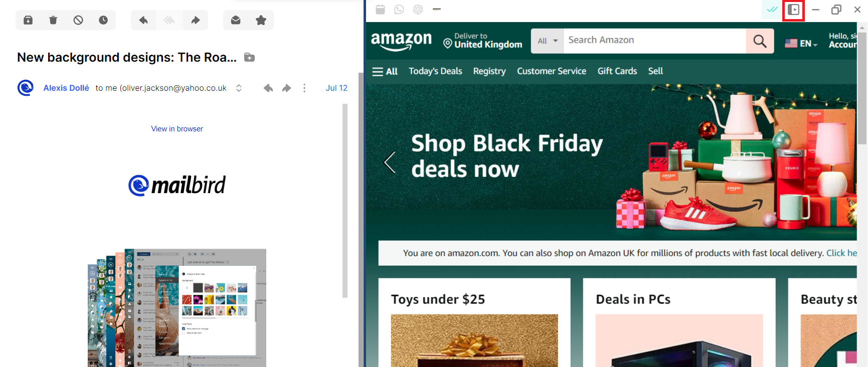Click the move-to-folder icon beside the subject

[249, 57]
